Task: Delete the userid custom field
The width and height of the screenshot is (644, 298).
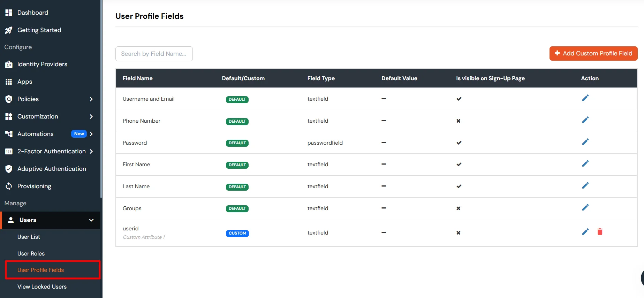Action: click(x=600, y=232)
